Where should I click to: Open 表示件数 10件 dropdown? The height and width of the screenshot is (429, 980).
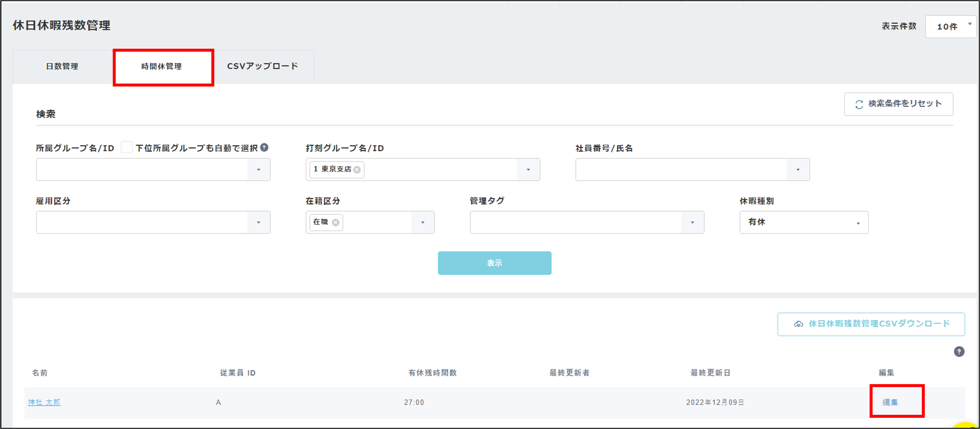click(950, 27)
